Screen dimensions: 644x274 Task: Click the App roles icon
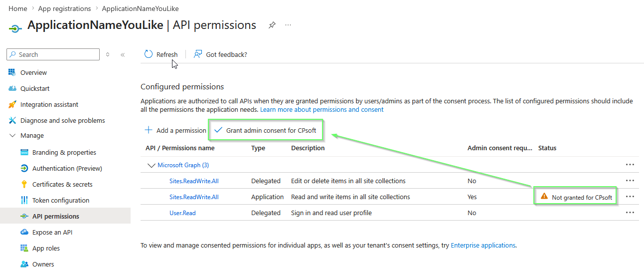click(x=24, y=248)
